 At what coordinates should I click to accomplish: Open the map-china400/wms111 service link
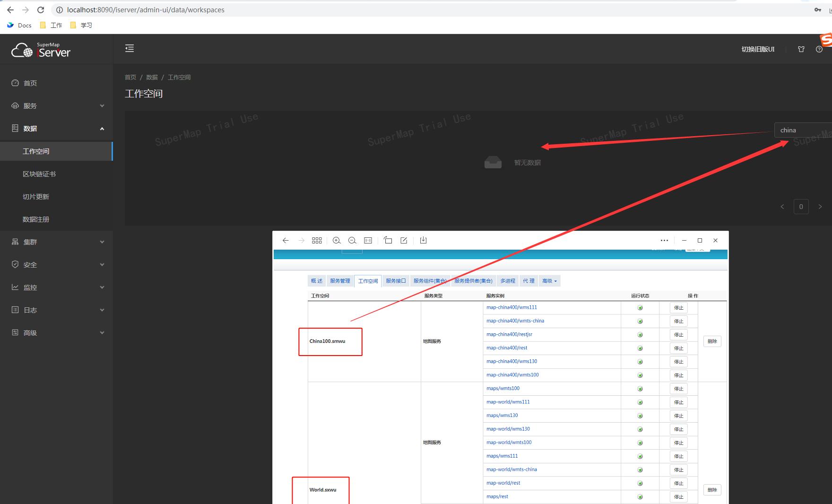[511, 307]
